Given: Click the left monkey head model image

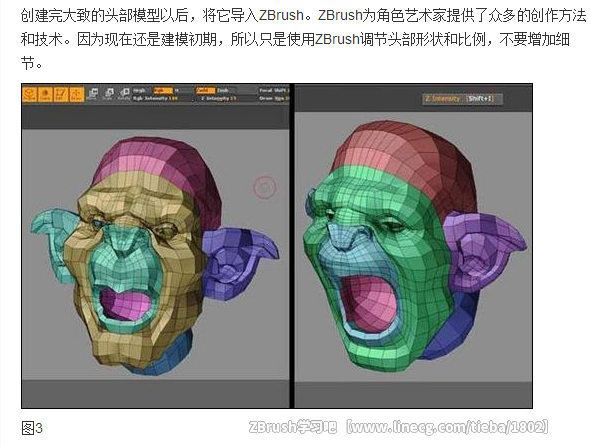Looking at the screenshot, I should [x=155, y=256].
